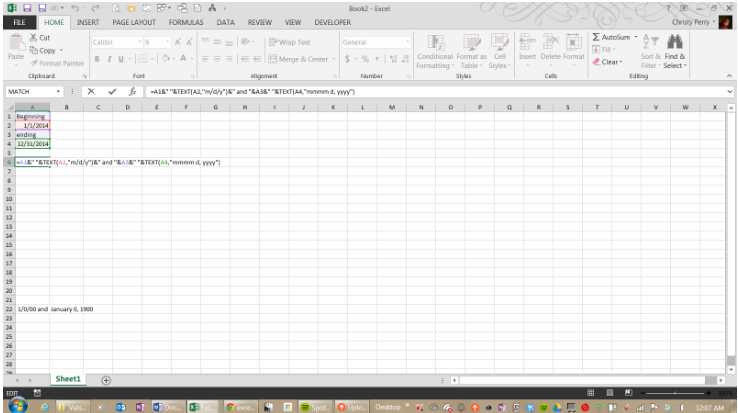Open the Font dialog launcher
This screenshot has height=413, width=738.
click(x=193, y=76)
